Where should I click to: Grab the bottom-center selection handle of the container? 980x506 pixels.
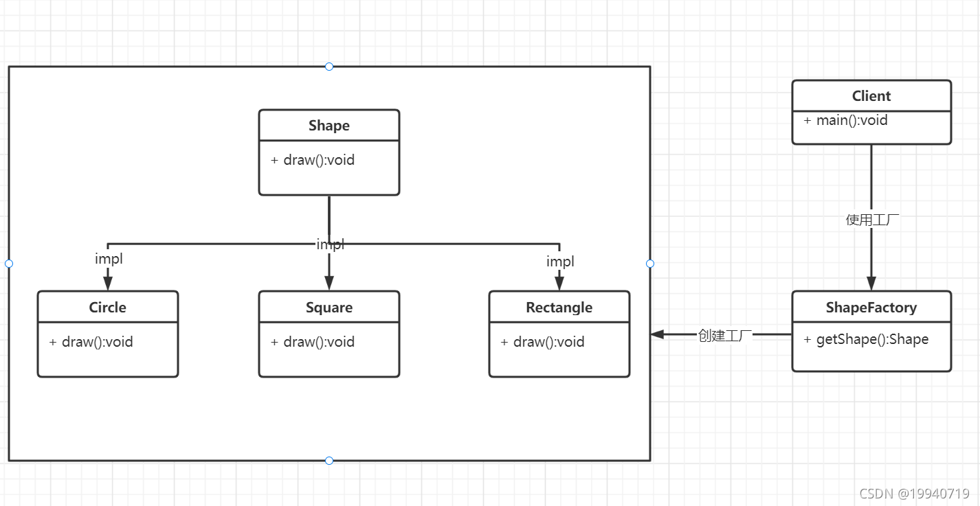point(329,461)
